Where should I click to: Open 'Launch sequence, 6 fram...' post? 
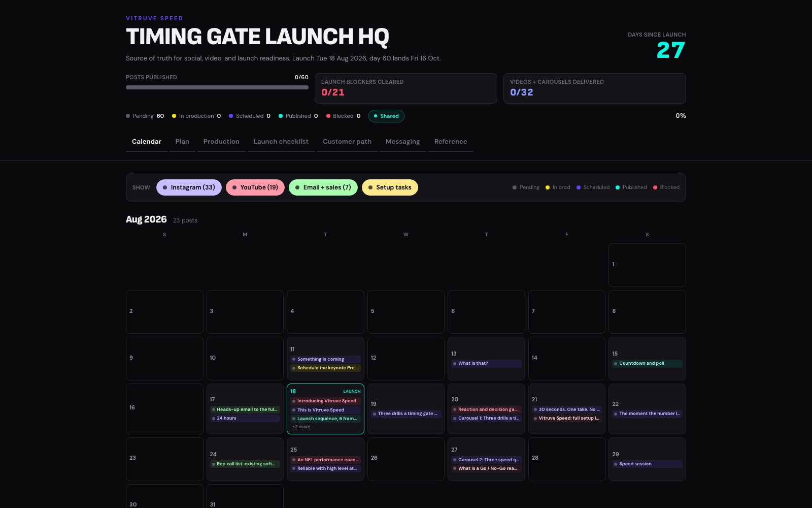[325, 419]
